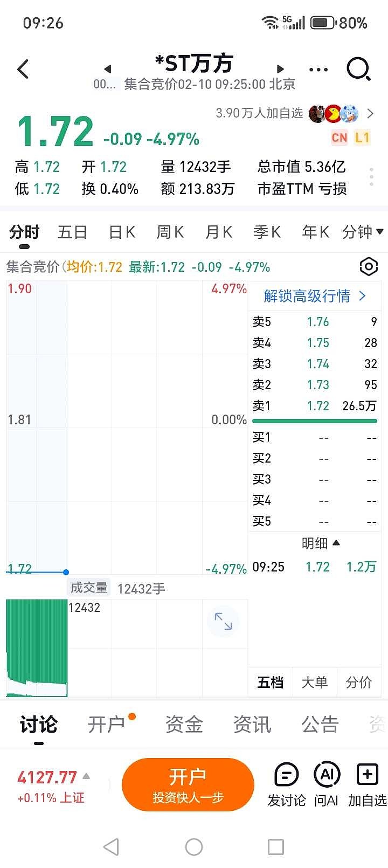Switch to 分价 price distribution view
Screen dimensions: 388x868
358,683
